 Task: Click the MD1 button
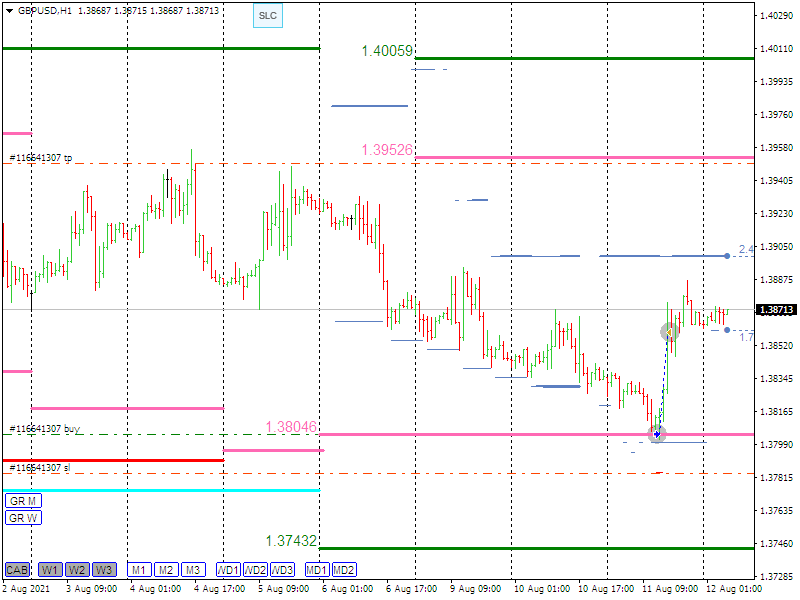tap(317, 570)
